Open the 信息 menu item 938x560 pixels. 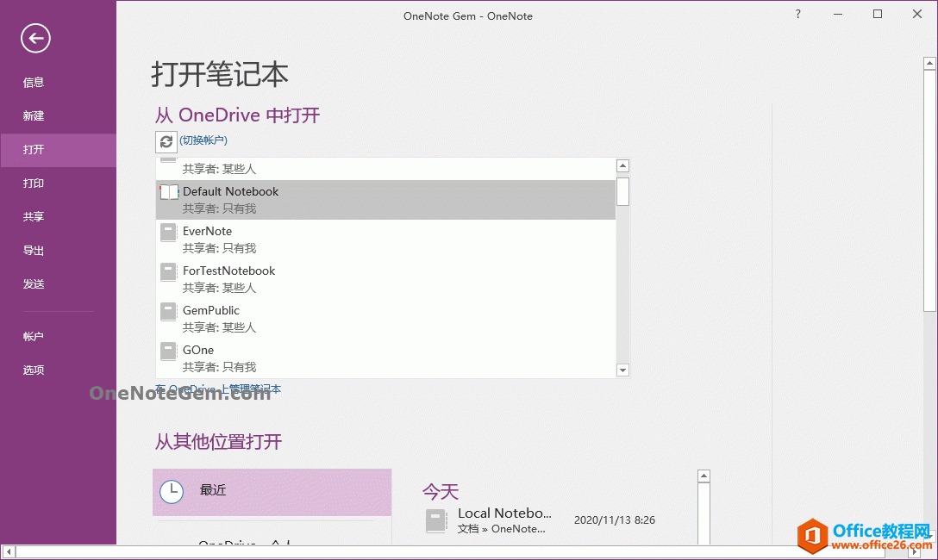pos(34,83)
